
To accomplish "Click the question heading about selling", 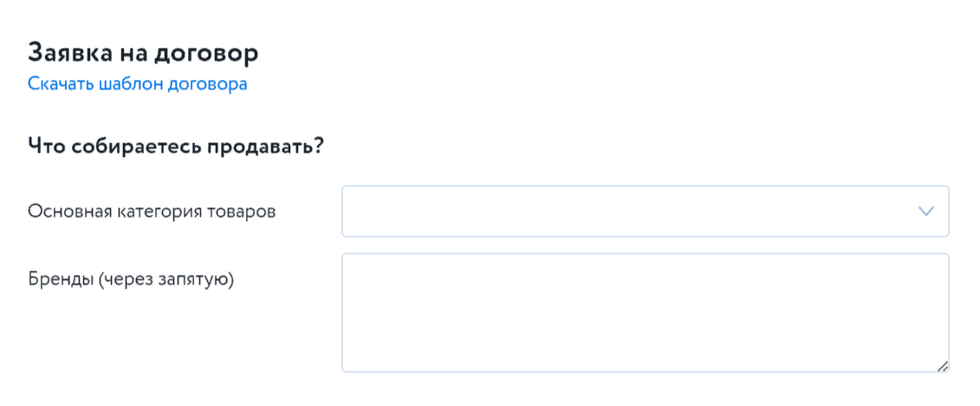I will coord(176,144).
